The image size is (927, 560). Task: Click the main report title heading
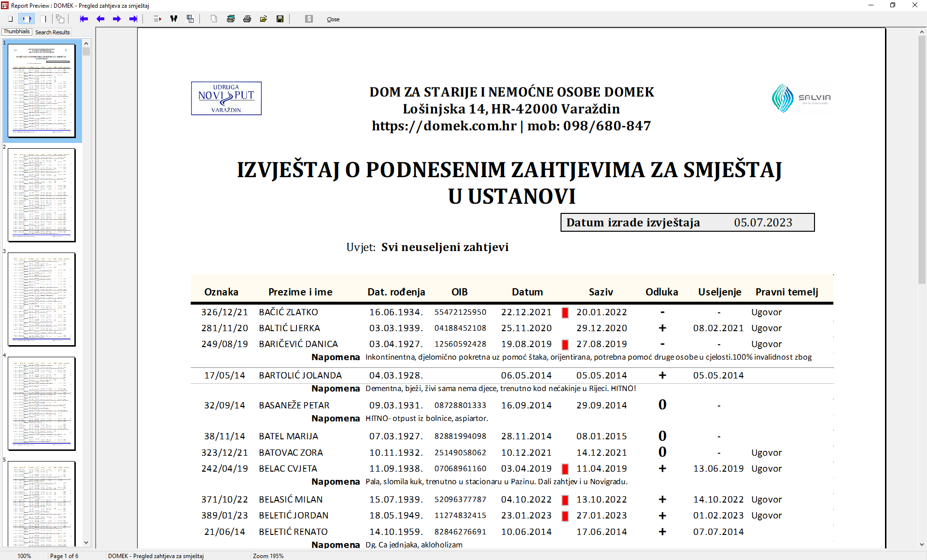pyautogui.click(x=510, y=183)
